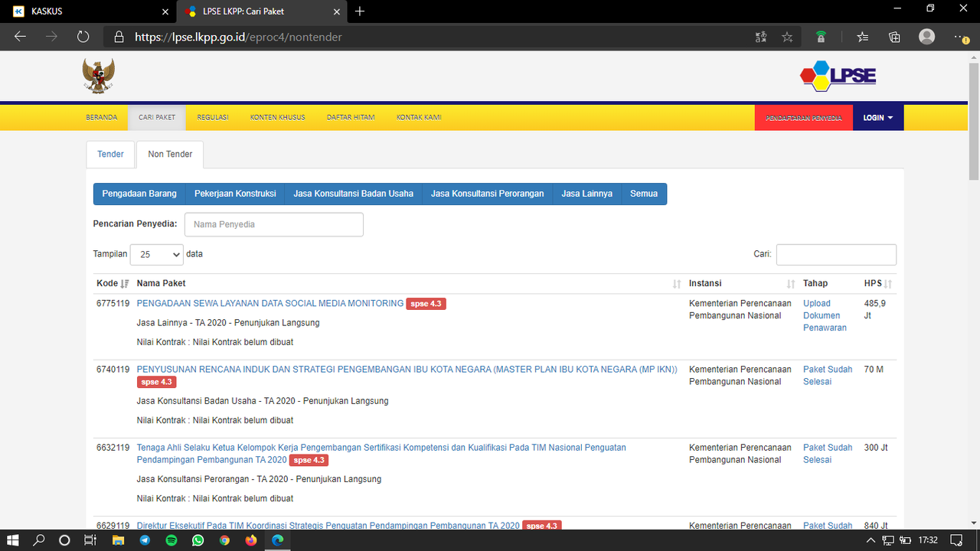Open a new browser tab with plus
980x551 pixels.
coord(360,11)
